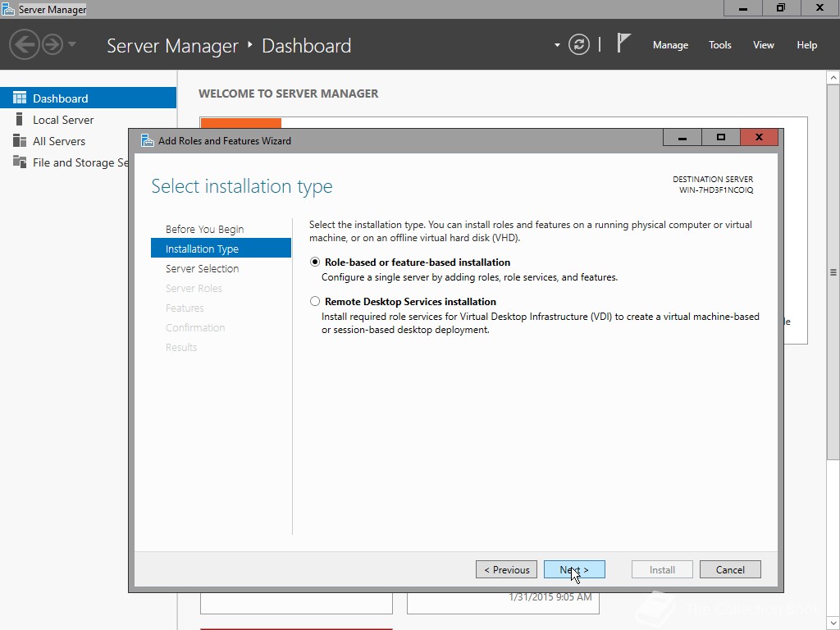Viewport: 840px width, 630px height.
Task: Open the navigation history dropdown arrow
Action: click(72, 44)
